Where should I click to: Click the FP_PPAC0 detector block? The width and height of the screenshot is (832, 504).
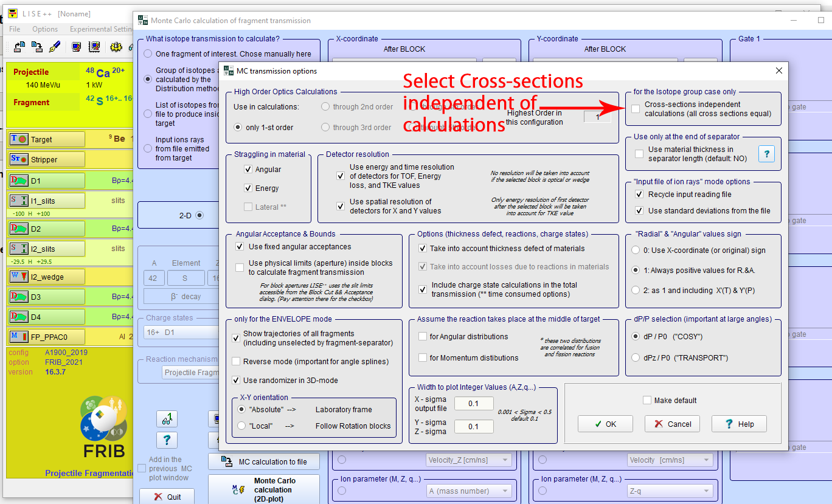click(x=46, y=336)
